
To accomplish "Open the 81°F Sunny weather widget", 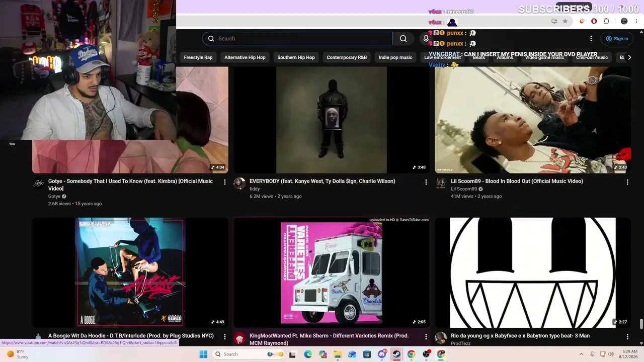I will click(18, 354).
